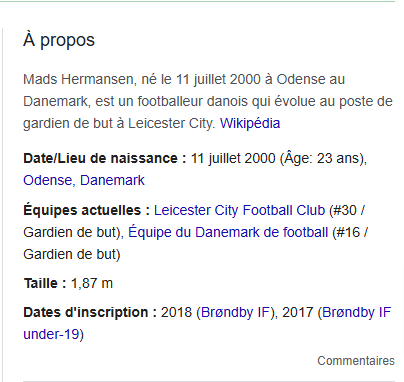Click the 1,87 m height value
The height and width of the screenshot is (382, 404).
[x=92, y=283]
